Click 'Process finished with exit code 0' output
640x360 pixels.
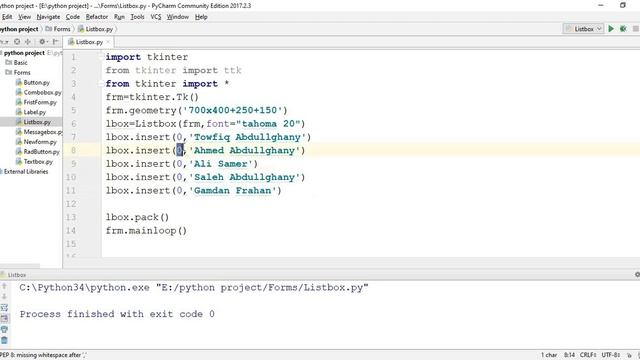117,314
